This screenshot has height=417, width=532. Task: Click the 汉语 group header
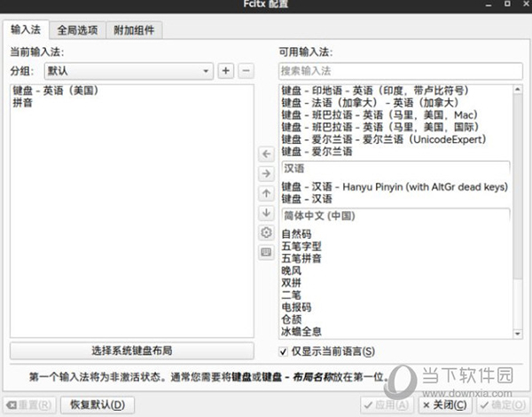click(395, 169)
